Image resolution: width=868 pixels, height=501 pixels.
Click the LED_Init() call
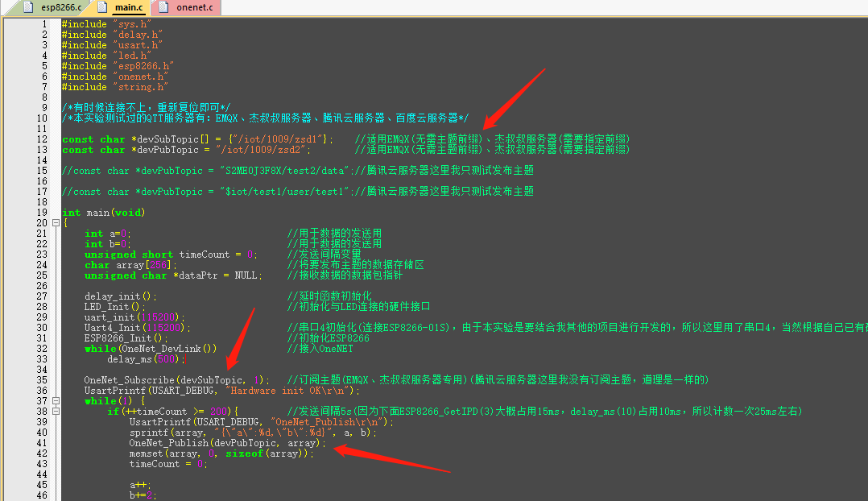pyautogui.click(x=115, y=307)
